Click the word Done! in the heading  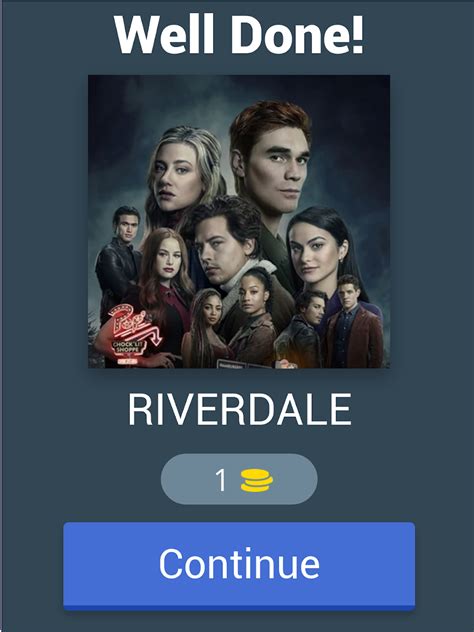297,34
